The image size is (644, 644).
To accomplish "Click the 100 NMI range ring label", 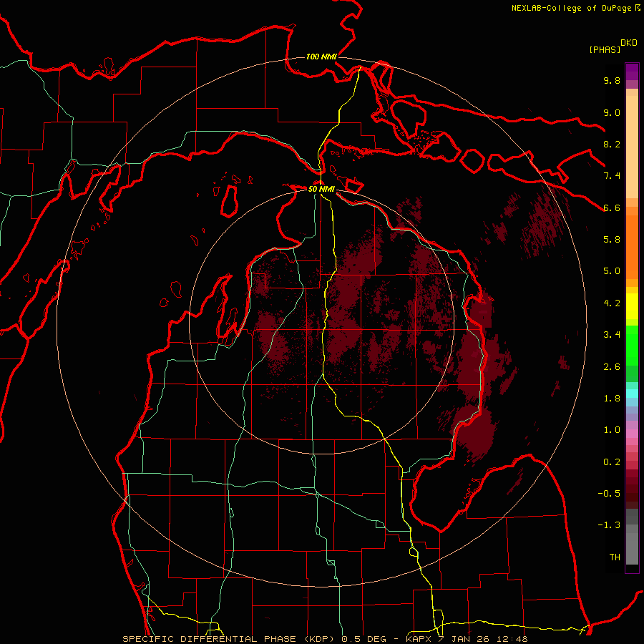I will (x=321, y=57).
